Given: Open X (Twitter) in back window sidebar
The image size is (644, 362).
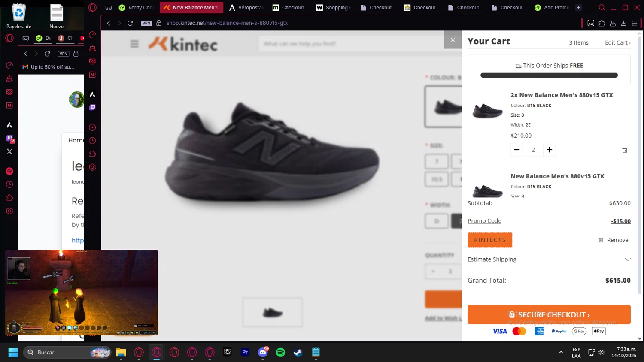Looking at the screenshot, I should pos(9,151).
